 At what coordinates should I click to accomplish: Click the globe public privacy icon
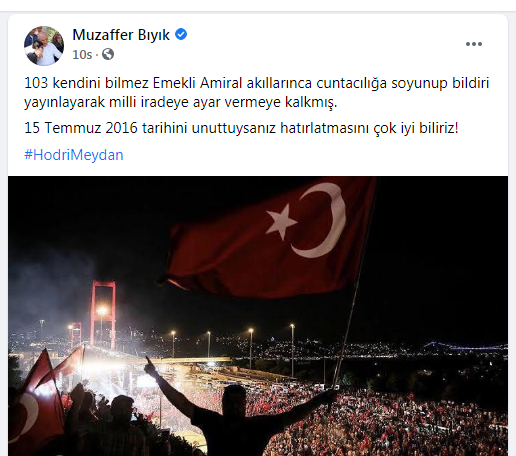[x=108, y=54]
